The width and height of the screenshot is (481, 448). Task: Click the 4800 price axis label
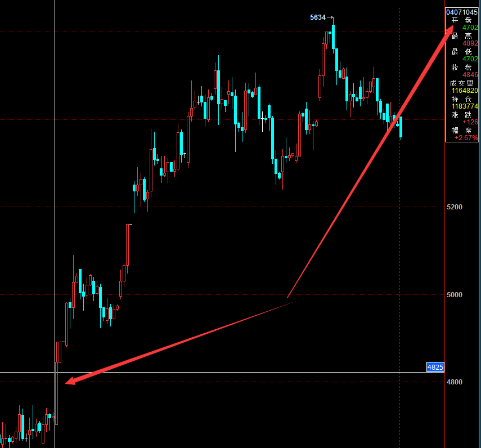point(455,383)
